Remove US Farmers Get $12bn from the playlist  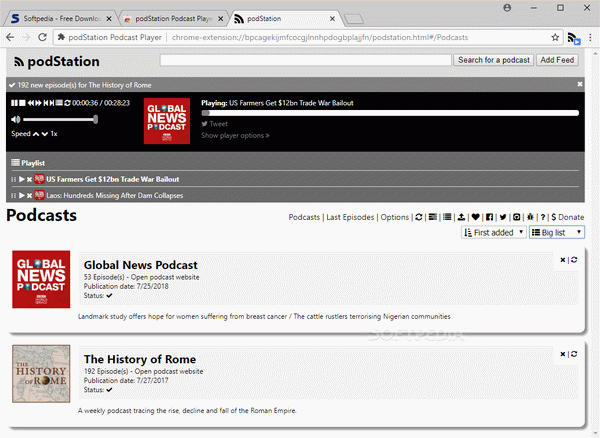click(x=29, y=179)
